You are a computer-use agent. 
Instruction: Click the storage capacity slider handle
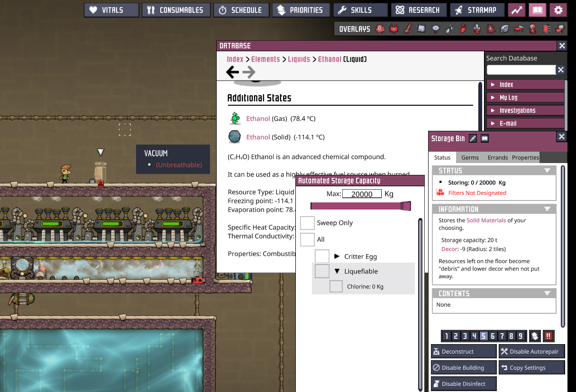tap(405, 206)
